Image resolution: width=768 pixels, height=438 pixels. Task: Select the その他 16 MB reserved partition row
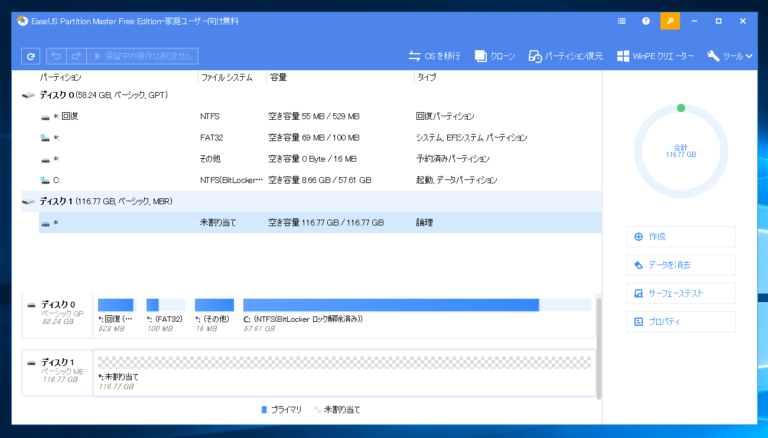(x=320, y=159)
